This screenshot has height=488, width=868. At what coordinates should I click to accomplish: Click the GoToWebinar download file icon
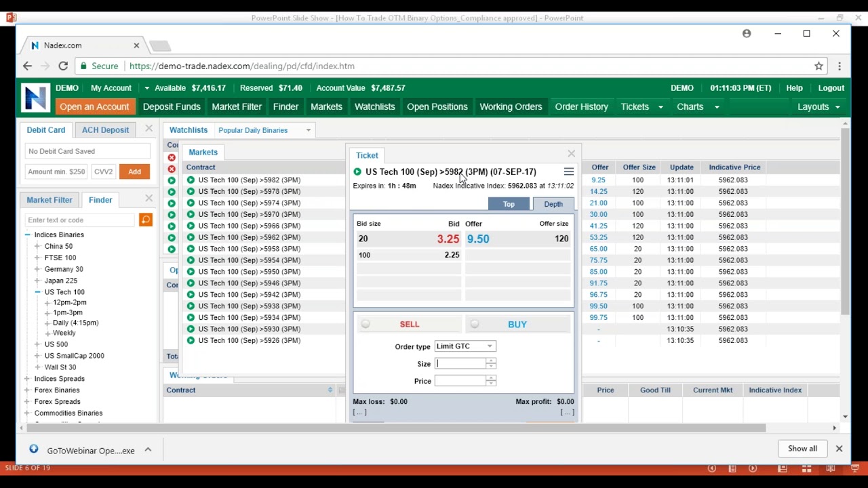[34, 449]
